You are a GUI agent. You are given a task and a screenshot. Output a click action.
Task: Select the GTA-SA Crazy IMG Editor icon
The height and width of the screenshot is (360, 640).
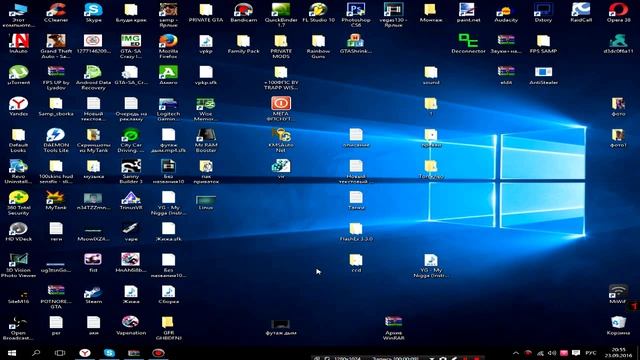[x=131, y=46]
